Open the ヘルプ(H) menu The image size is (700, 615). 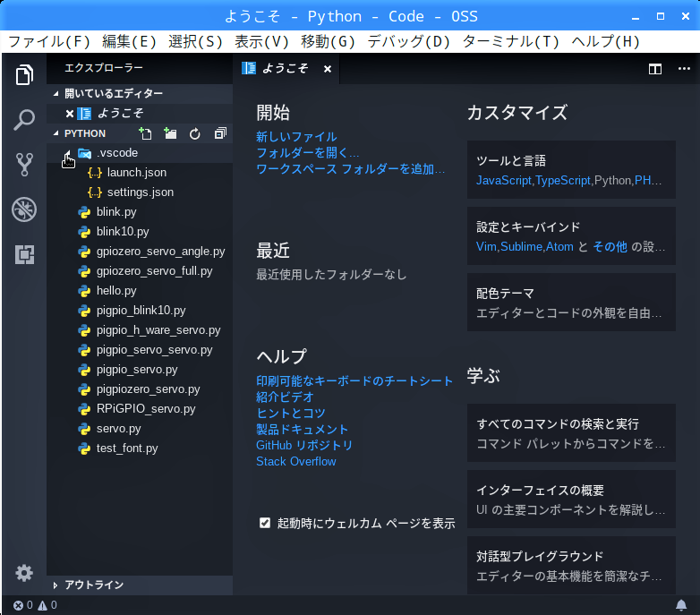coord(605,41)
